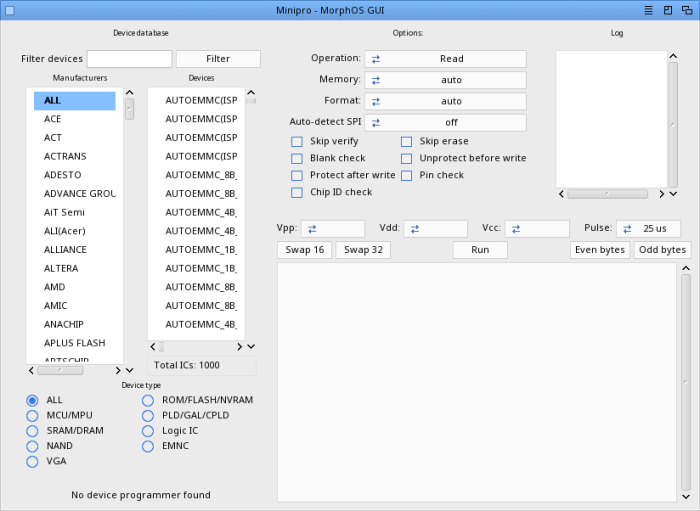700x511 pixels.
Task: Select ALTERA manufacturer
Action: [x=75, y=269]
